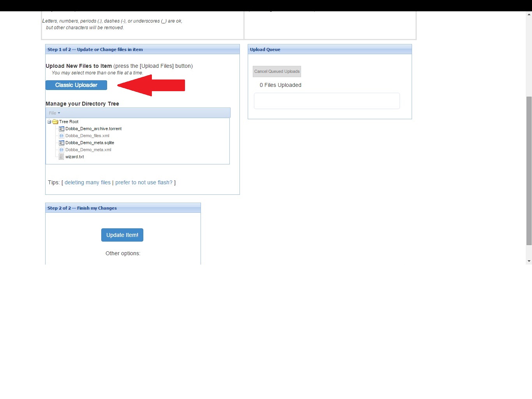Click the page scrollbar up arrow
The image size is (532, 399).
click(529, 14)
